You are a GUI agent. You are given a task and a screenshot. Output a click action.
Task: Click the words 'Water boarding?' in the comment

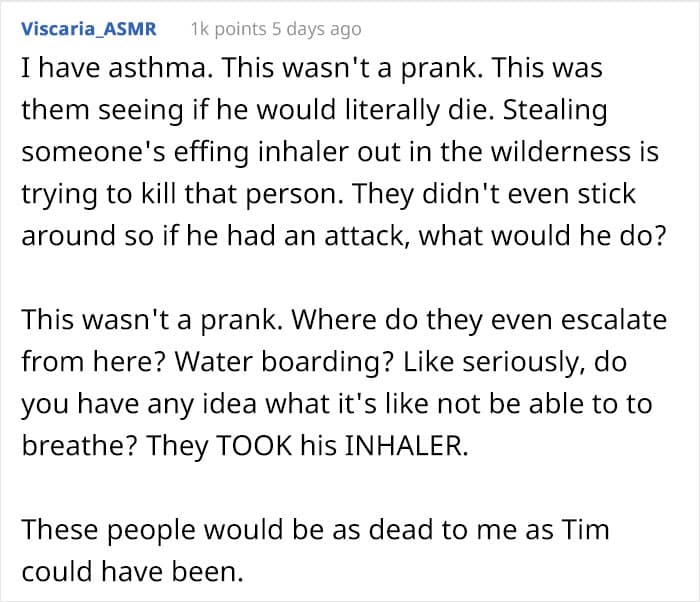284,361
